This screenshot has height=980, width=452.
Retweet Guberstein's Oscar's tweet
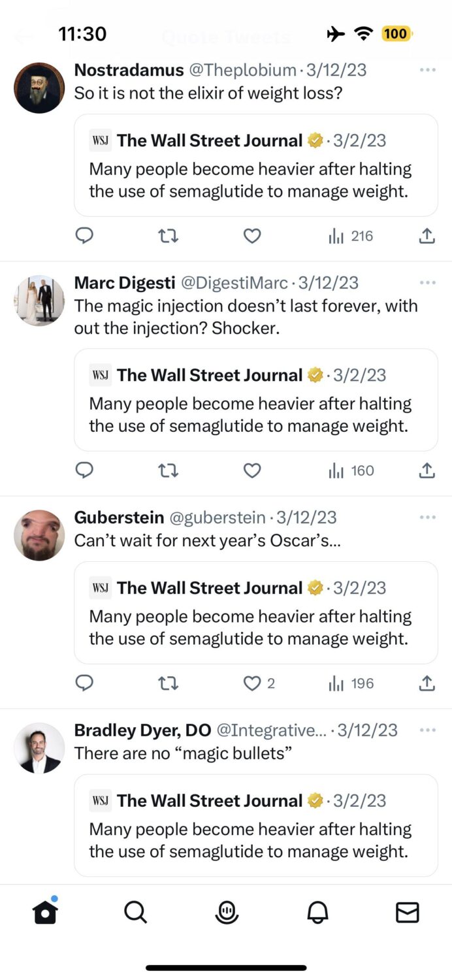click(x=169, y=683)
